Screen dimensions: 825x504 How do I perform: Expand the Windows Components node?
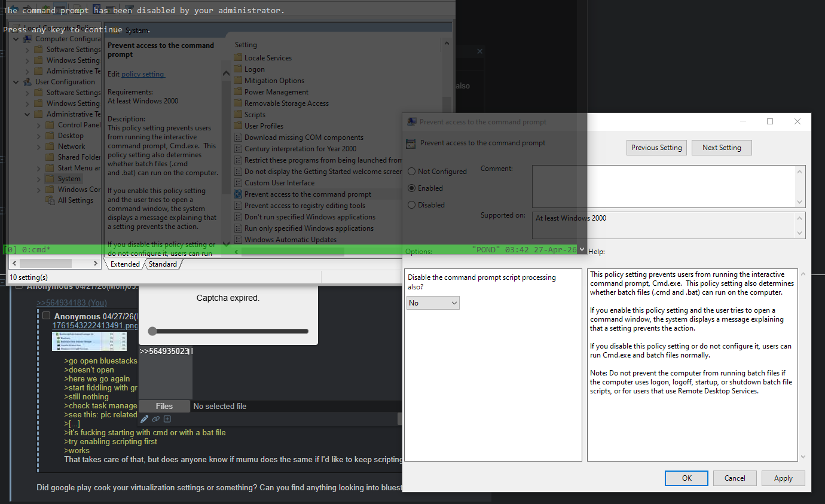(38, 190)
